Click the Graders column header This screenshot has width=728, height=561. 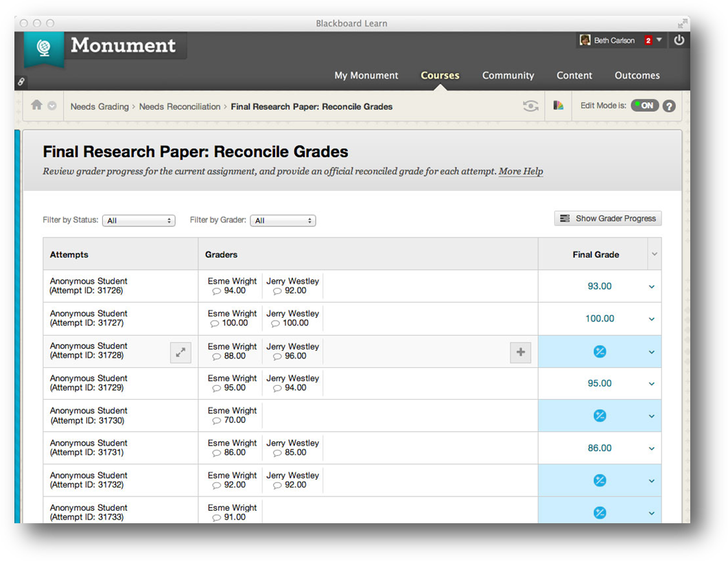click(221, 255)
